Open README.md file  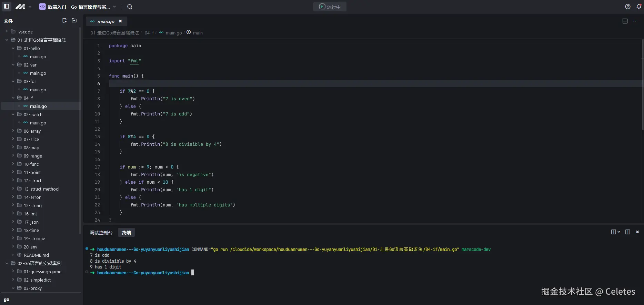pos(36,255)
